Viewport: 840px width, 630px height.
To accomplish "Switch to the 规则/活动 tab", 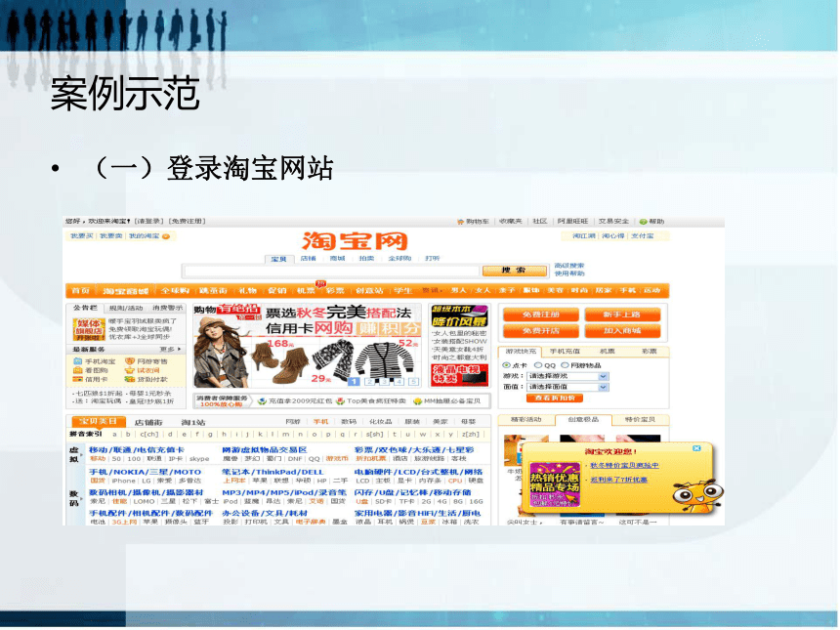I will [126, 309].
